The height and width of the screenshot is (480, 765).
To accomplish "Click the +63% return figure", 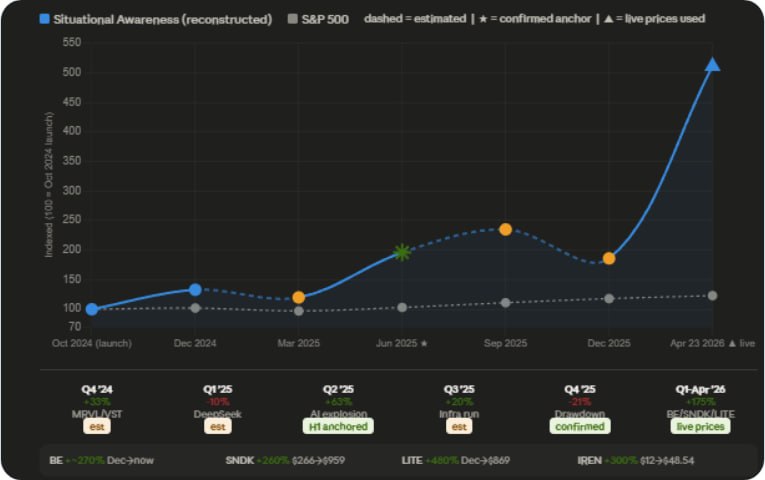I will point(338,402).
